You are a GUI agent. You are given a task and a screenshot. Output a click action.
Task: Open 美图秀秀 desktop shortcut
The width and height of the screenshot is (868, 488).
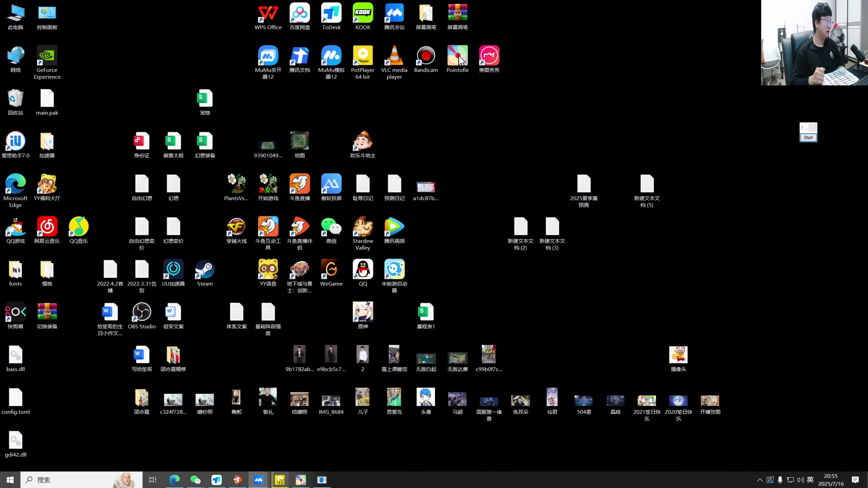[489, 59]
